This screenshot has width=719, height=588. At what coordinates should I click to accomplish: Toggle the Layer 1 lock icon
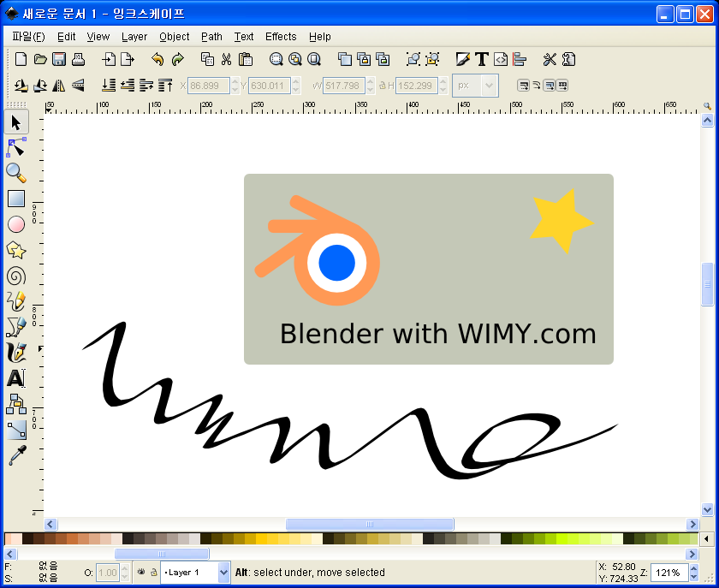(154, 572)
